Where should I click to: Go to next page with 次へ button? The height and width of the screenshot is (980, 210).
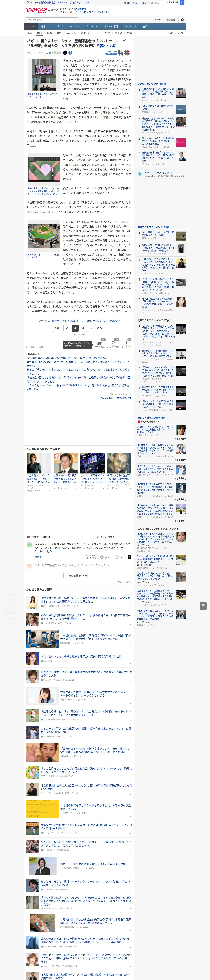pyautogui.click(x=100, y=328)
